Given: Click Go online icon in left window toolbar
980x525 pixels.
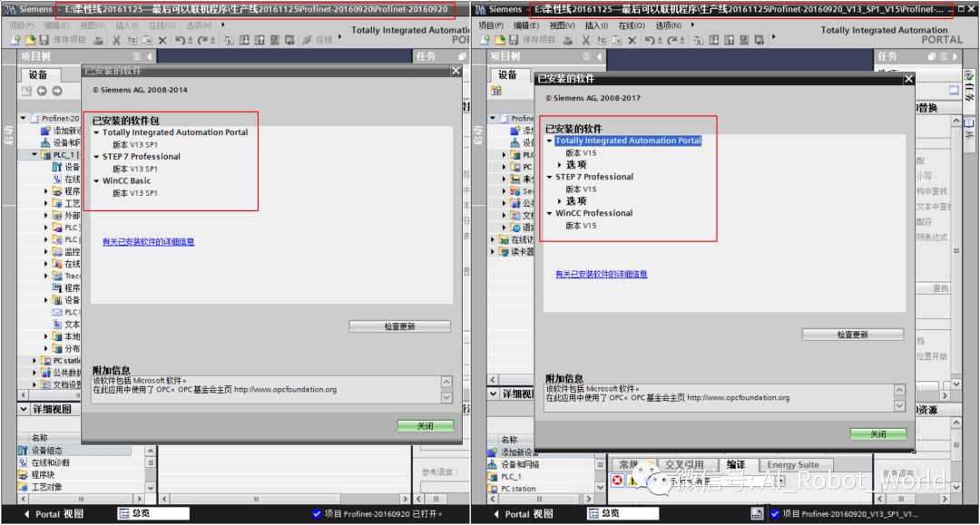Looking at the screenshot, I should click(x=307, y=40).
